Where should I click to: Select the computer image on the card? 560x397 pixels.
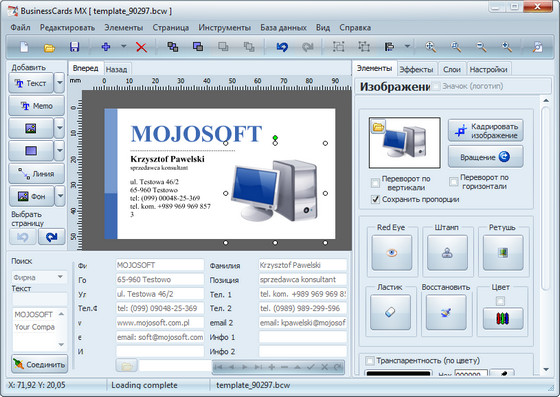pyautogui.click(x=274, y=191)
